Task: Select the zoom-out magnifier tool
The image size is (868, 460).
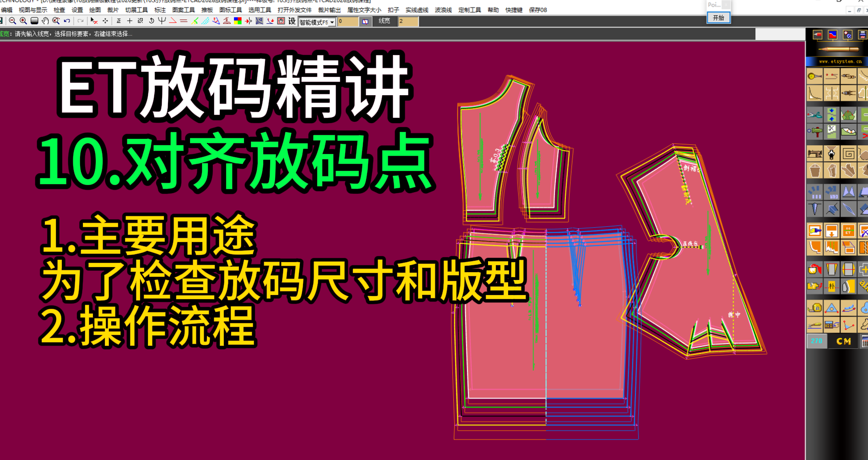Action: click(x=12, y=22)
